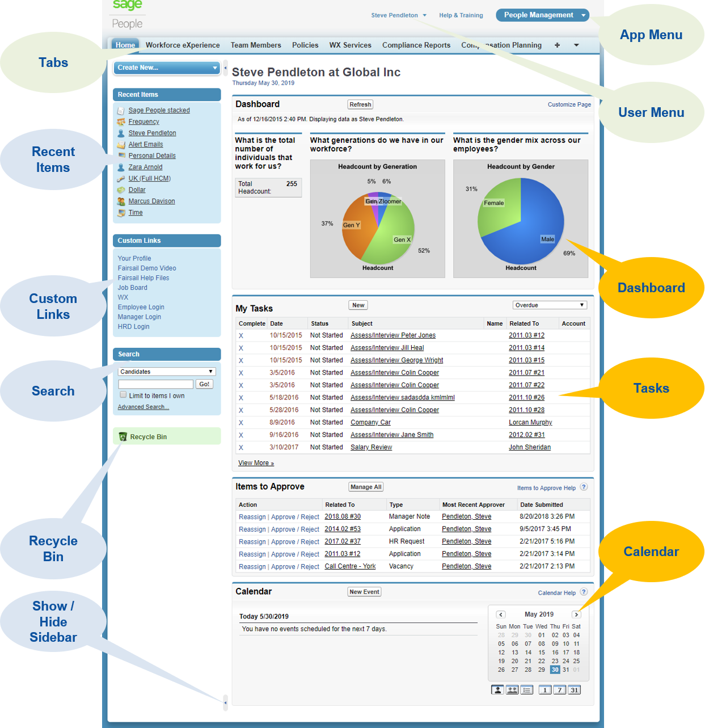This screenshot has width=705, height=728.
Task: Mark the Company Car task complete with X
Action: 241,423
